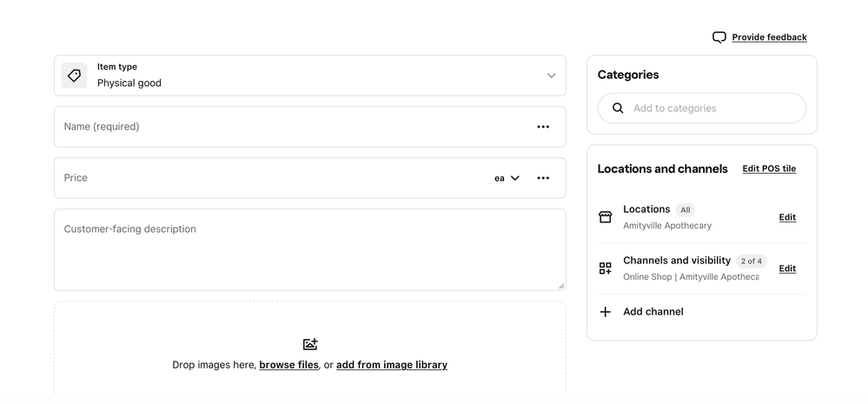Open the price unit 'ea' dropdown
868x404 pixels.
click(x=507, y=178)
